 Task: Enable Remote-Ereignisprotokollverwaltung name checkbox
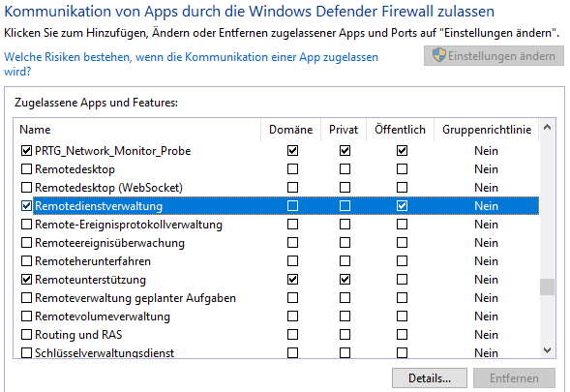(26, 225)
